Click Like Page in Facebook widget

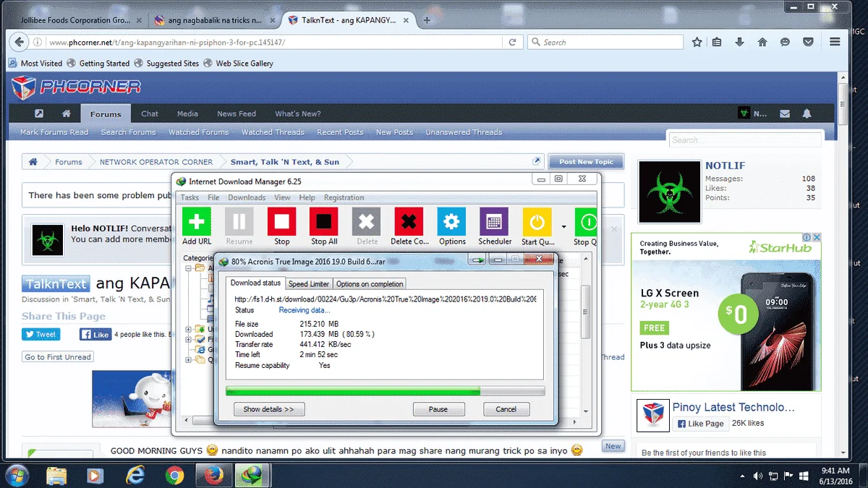pos(699,424)
